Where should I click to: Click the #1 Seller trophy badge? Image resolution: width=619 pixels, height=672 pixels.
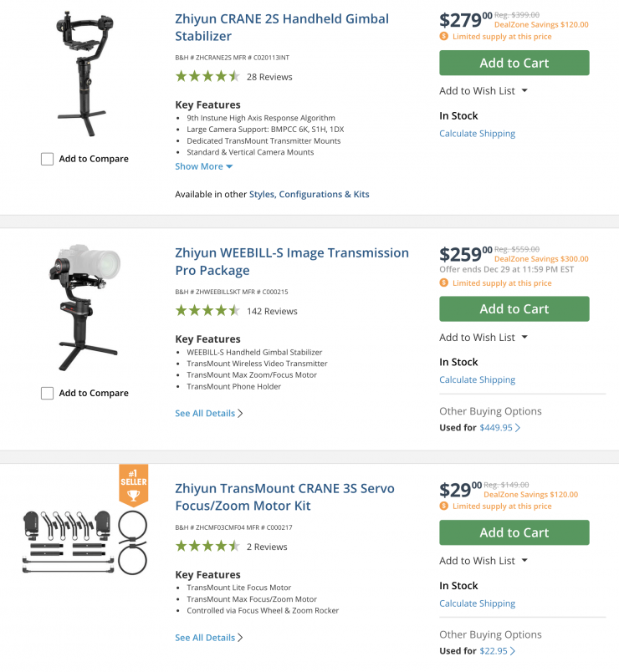pos(133,486)
